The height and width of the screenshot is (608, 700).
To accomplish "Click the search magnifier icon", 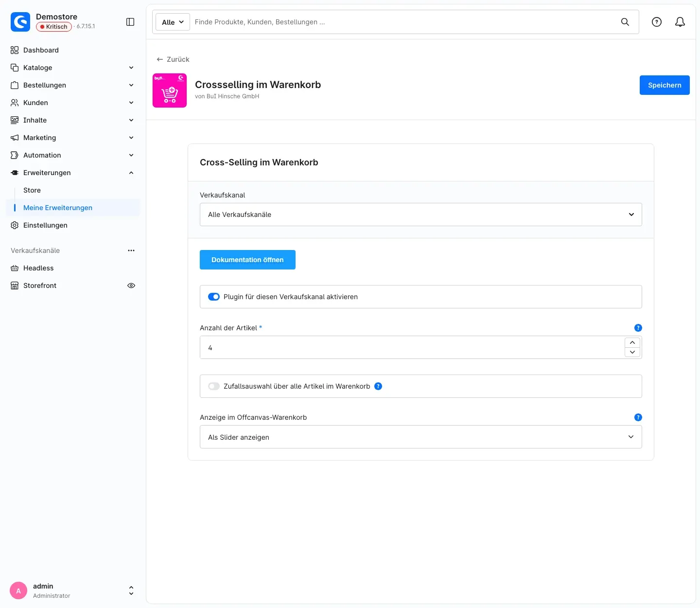I will (625, 22).
